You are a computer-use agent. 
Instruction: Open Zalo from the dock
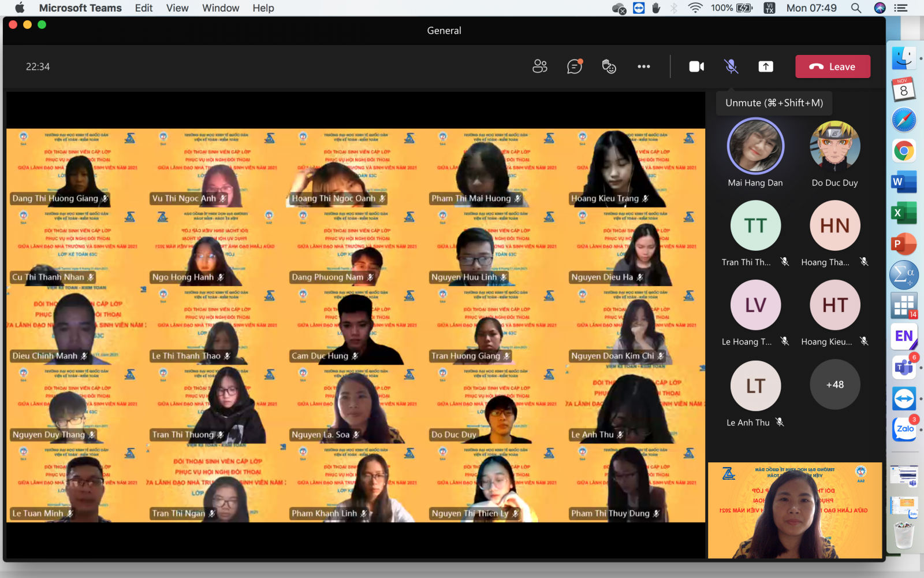pyautogui.click(x=904, y=429)
